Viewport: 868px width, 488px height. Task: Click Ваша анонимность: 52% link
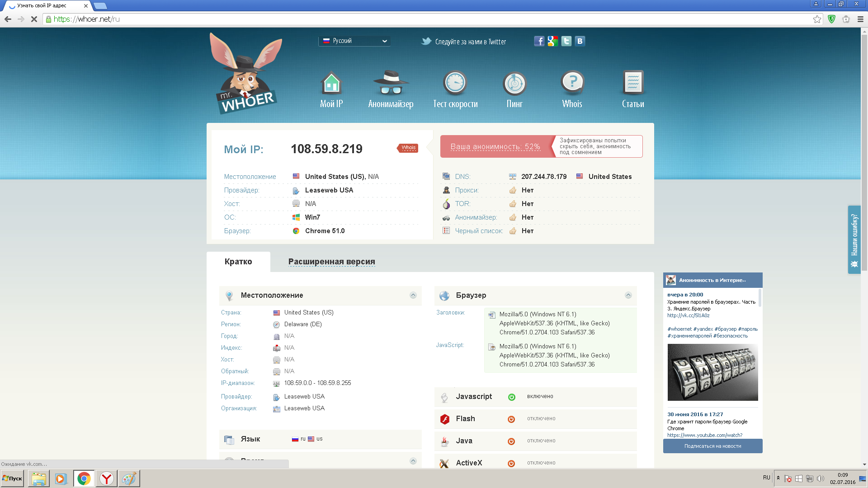coord(495,146)
